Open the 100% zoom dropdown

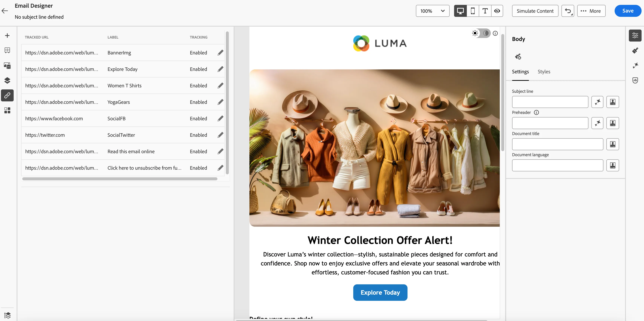(x=433, y=11)
